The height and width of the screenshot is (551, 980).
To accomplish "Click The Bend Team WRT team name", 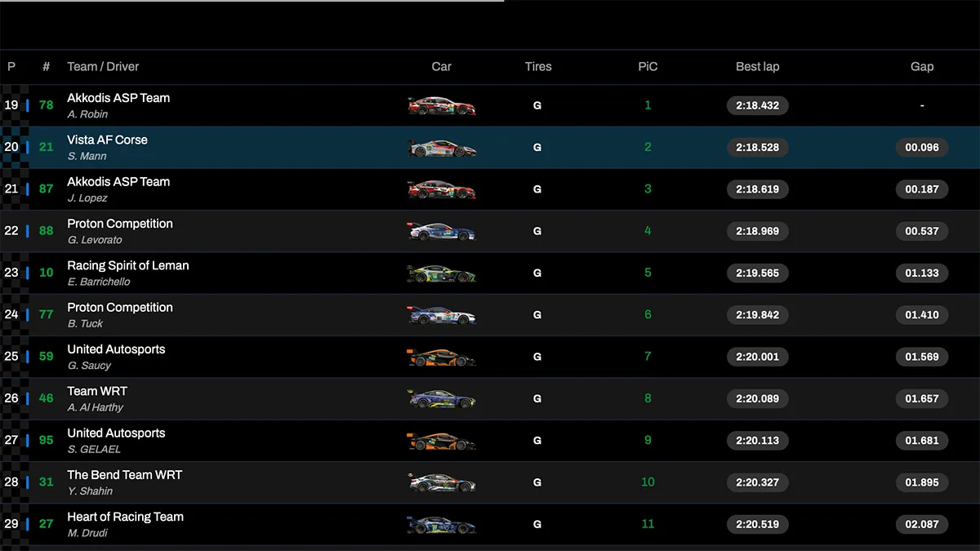I will 125,475.
